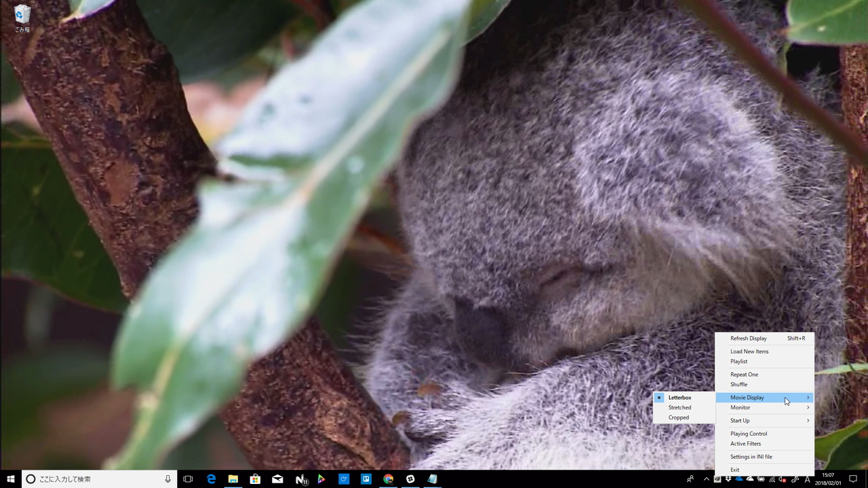Launch Microsoft Edge from the taskbar
The height and width of the screenshot is (488, 868).
tap(211, 479)
